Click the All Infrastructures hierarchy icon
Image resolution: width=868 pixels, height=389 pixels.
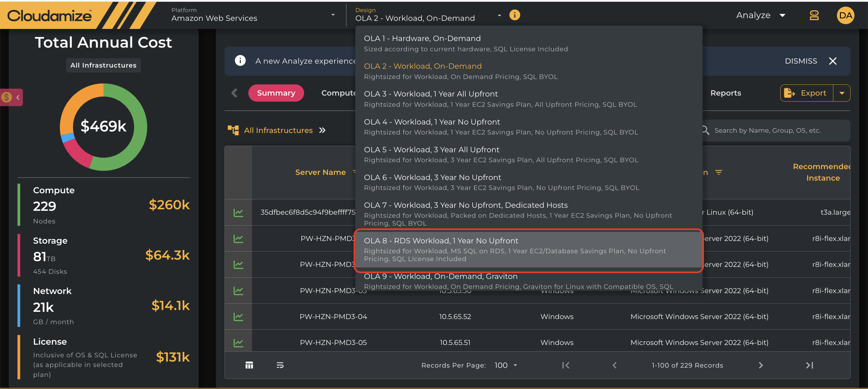coord(233,130)
